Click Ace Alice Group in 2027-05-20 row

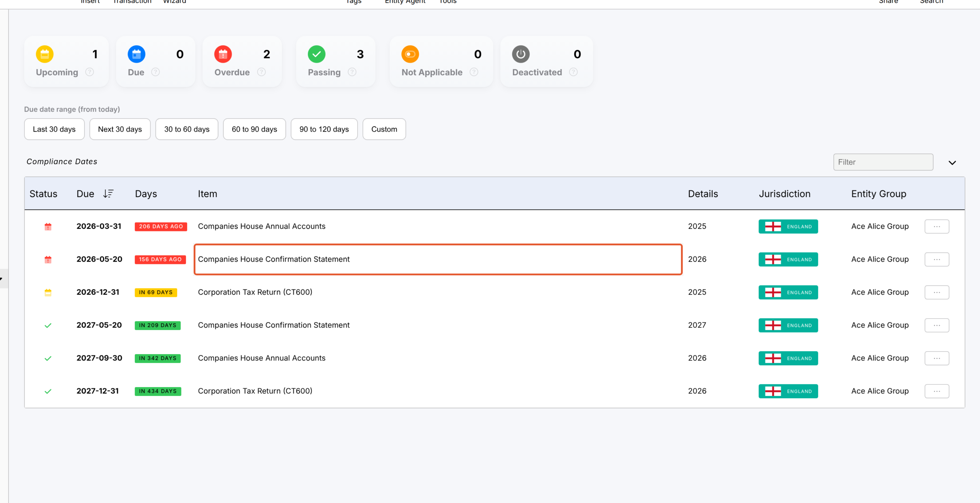click(x=880, y=325)
